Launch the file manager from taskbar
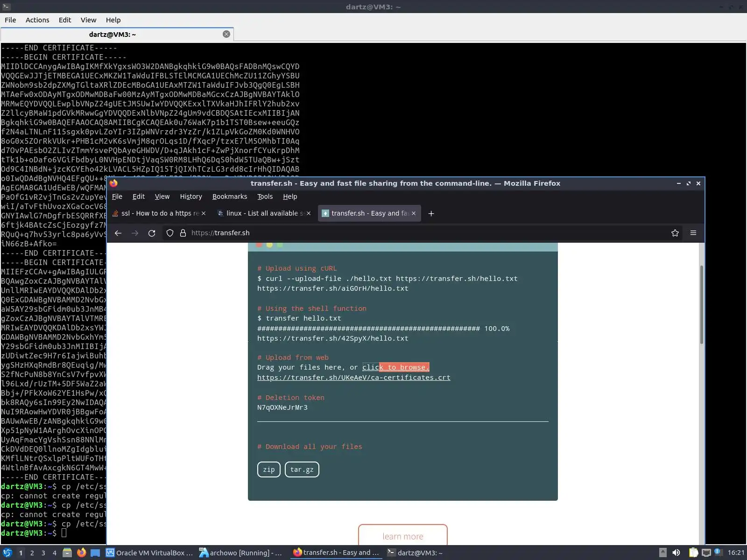Image resolution: width=747 pixels, height=560 pixels. coord(67,553)
